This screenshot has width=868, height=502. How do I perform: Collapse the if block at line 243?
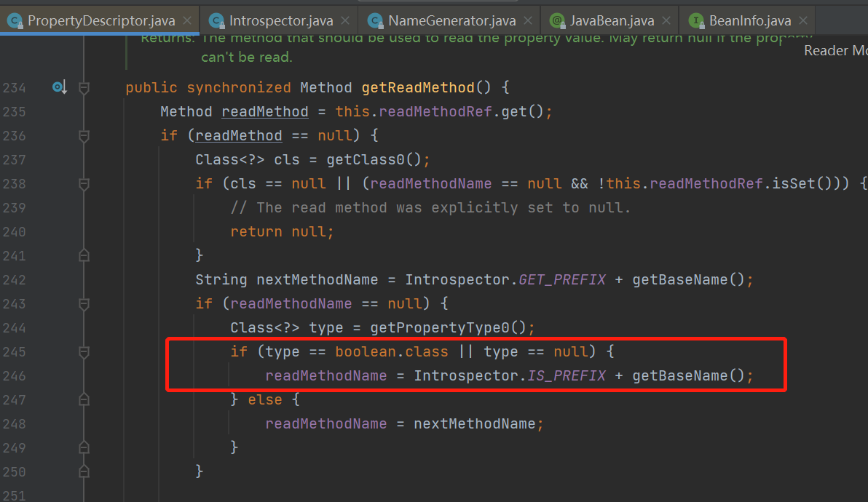tap(84, 304)
